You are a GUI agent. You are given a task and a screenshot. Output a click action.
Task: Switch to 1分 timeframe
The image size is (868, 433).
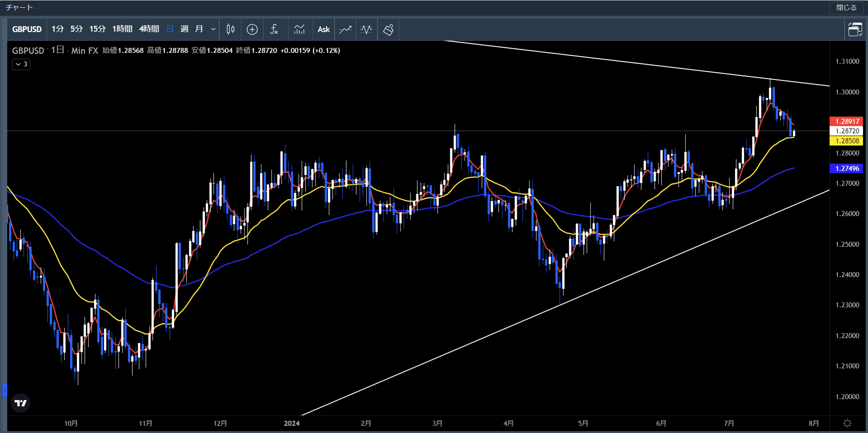(x=57, y=29)
